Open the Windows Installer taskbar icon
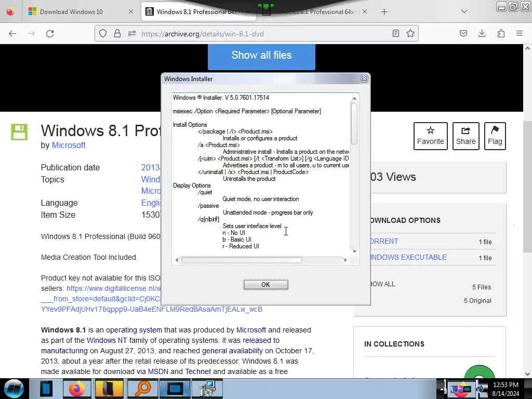Screen dimensions: 532x399 [x=207, y=389]
